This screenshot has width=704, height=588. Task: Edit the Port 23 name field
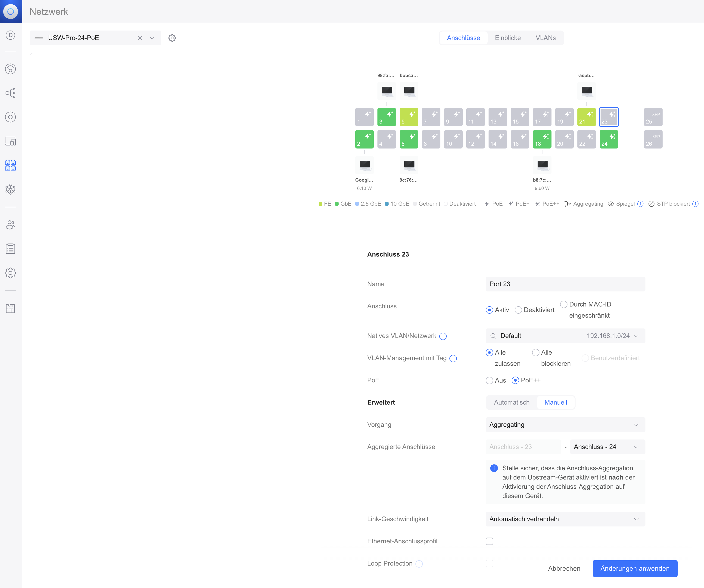[565, 284]
